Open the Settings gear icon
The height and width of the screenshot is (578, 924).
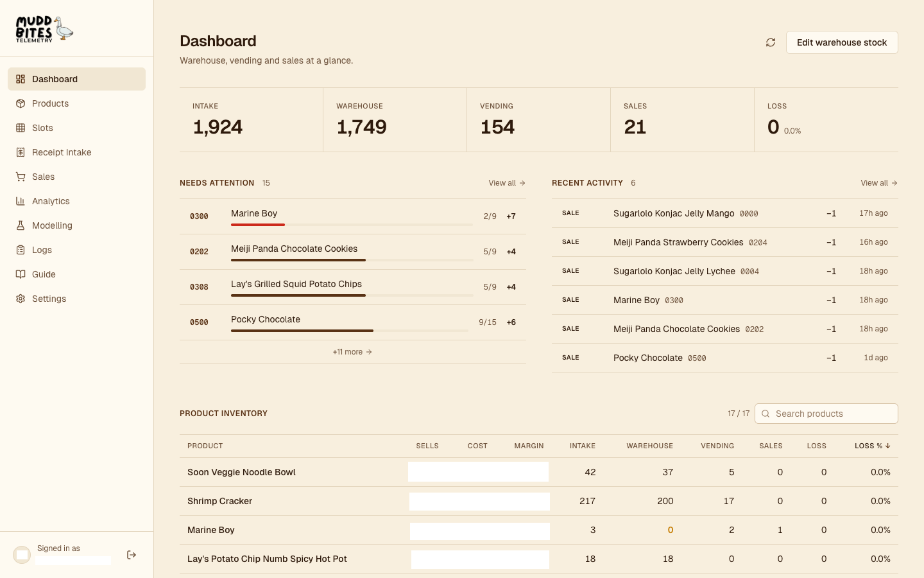pos(21,299)
